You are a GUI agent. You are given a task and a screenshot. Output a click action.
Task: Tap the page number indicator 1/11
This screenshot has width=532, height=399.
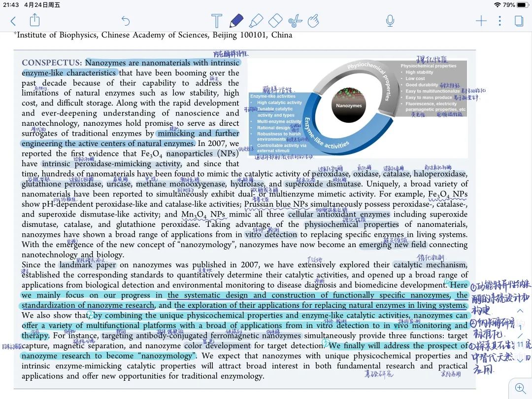click(x=520, y=335)
